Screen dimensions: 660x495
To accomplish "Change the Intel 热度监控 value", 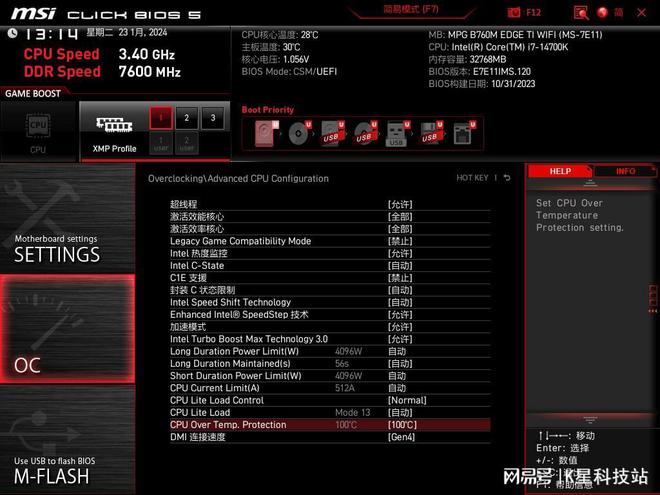I will coord(400,253).
